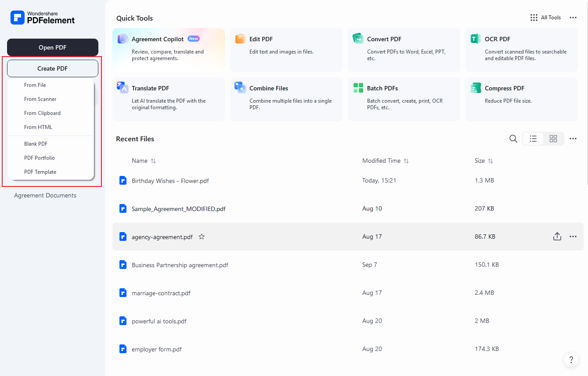Click the marriage-contract.pdf file icon
The image size is (588, 376).
coord(123,293)
